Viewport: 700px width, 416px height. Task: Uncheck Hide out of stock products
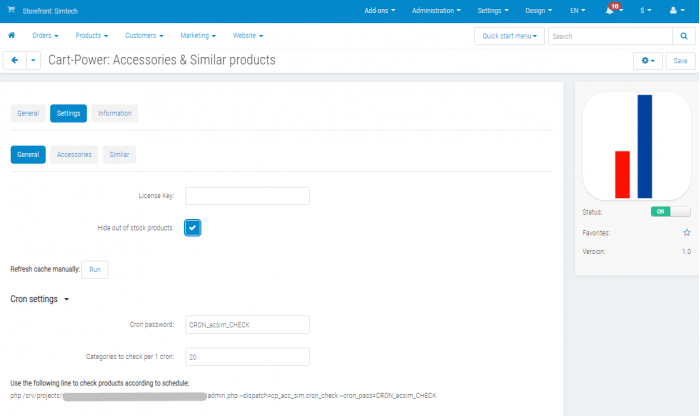point(192,228)
